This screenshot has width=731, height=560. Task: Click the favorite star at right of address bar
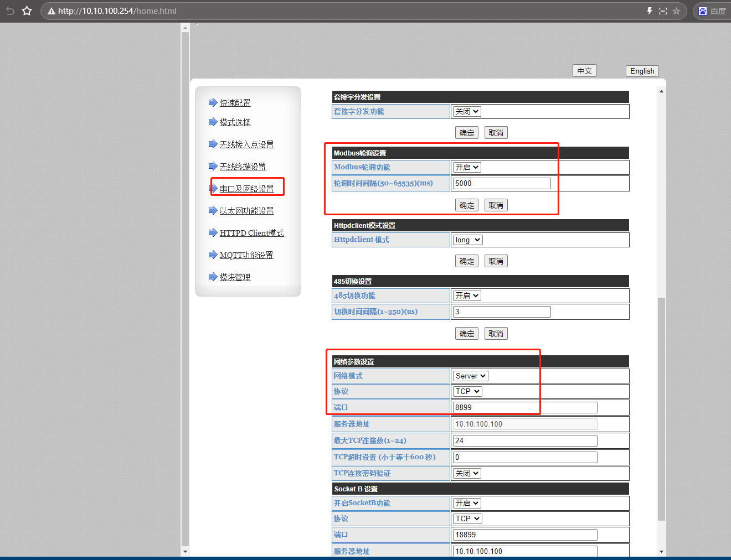tap(676, 11)
